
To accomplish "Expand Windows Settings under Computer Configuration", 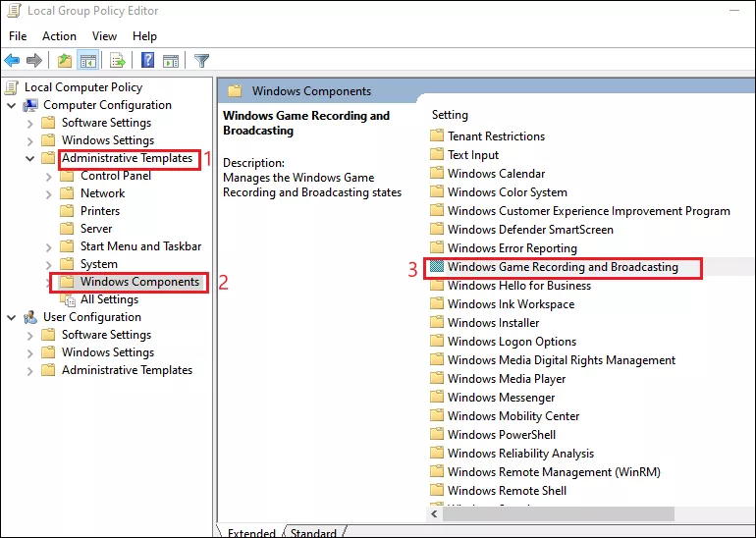I will click(29, 141).
